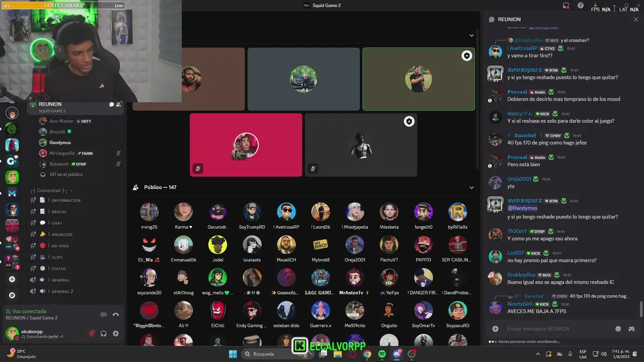Select the green G server icon
The image size is (644, 362).
12,161
